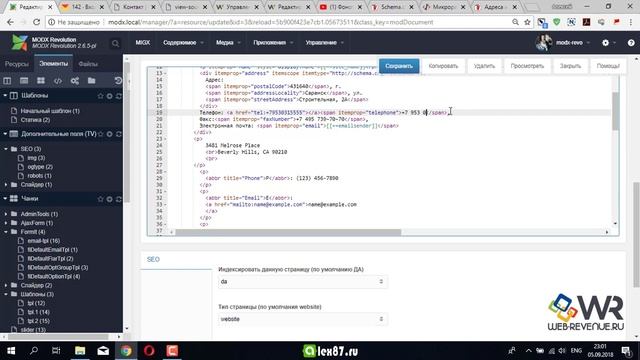Collapse the Чанки tree section
The height and width of the screenshot is (360, 640).
click(5, 198)
